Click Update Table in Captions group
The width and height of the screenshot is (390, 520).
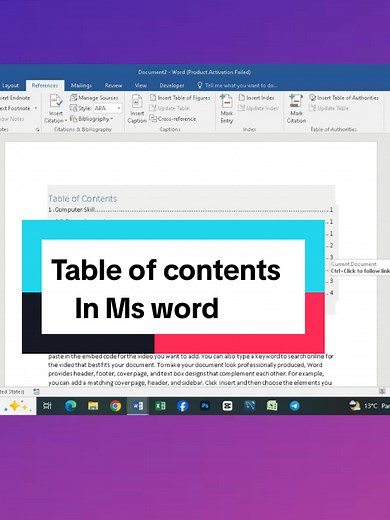pos(169,108)
